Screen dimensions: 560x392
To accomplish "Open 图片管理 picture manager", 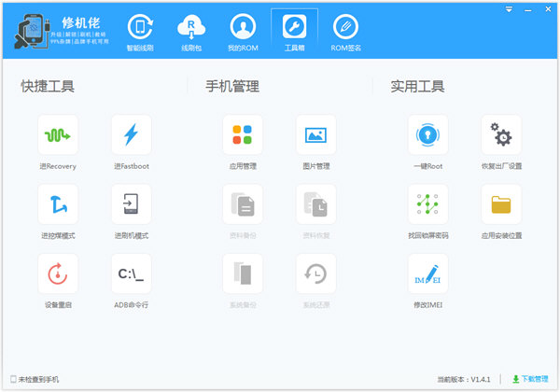I will tap(315, 135).
